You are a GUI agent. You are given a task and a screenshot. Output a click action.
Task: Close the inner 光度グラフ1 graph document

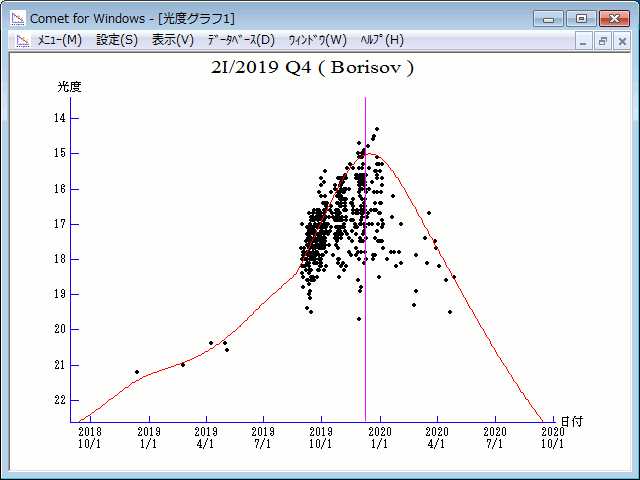[622, 41]
